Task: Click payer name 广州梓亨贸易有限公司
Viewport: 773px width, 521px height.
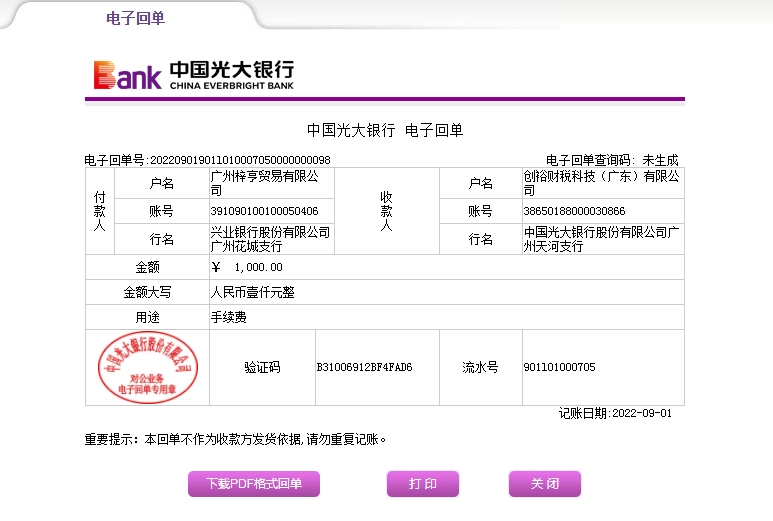Action: (x=265, y=183)
